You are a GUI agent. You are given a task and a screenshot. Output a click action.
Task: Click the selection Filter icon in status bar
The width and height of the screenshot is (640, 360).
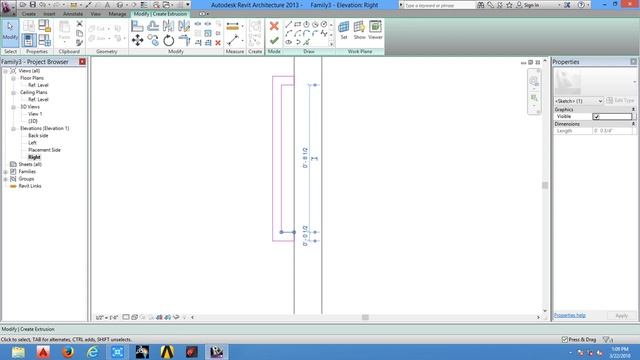pyautogui.click(x=606, y=339)
